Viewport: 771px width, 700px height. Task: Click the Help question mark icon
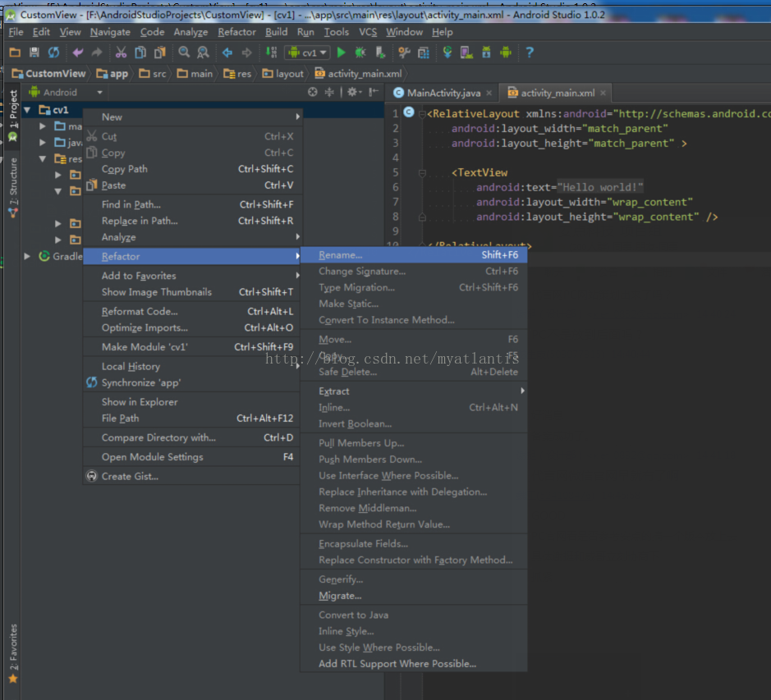[530, 52]
